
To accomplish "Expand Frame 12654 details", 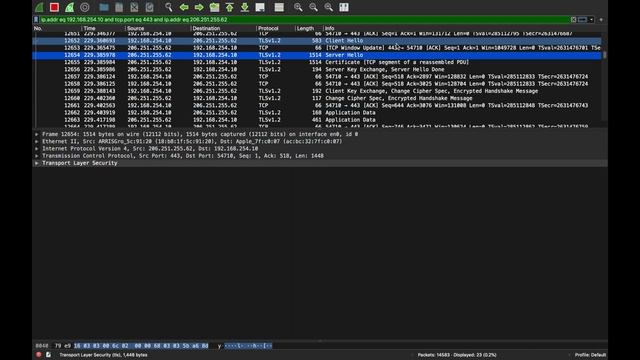I will pos(37,134).
